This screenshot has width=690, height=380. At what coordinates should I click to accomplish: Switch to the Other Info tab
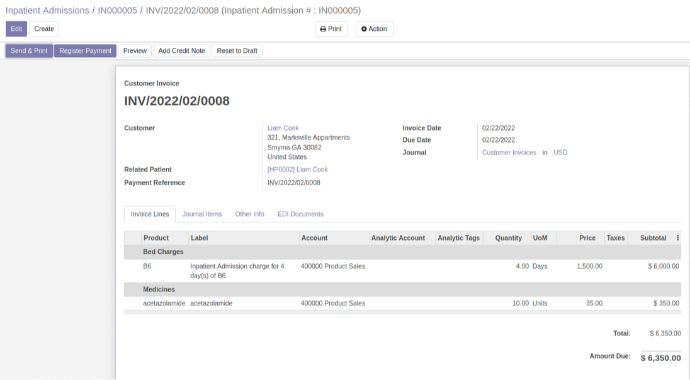(250, 214)
